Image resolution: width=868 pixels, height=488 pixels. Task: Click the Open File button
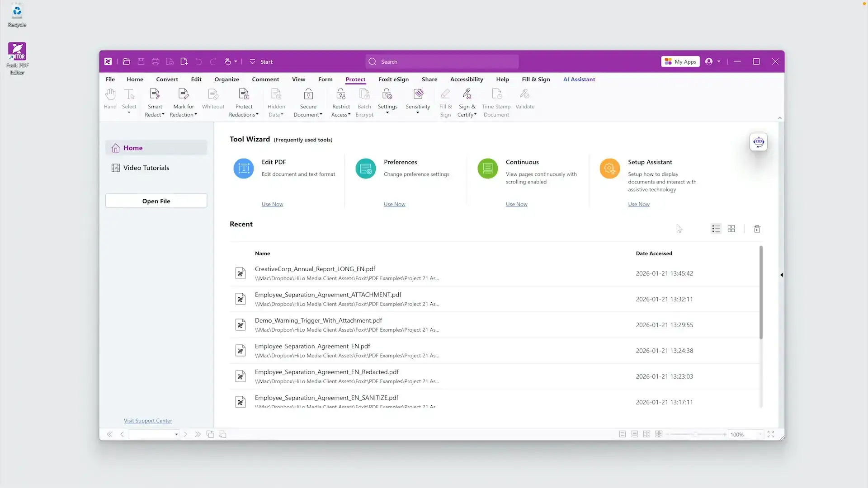(x=156, y=201)
